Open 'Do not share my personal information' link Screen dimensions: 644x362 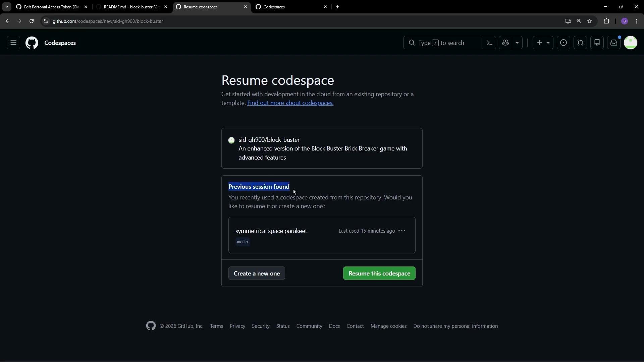click(455, 326)
